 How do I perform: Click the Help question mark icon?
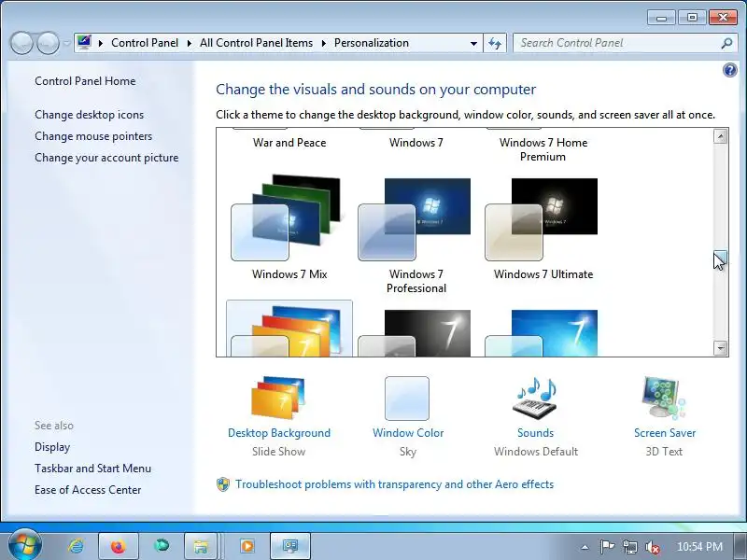point(729,71)
